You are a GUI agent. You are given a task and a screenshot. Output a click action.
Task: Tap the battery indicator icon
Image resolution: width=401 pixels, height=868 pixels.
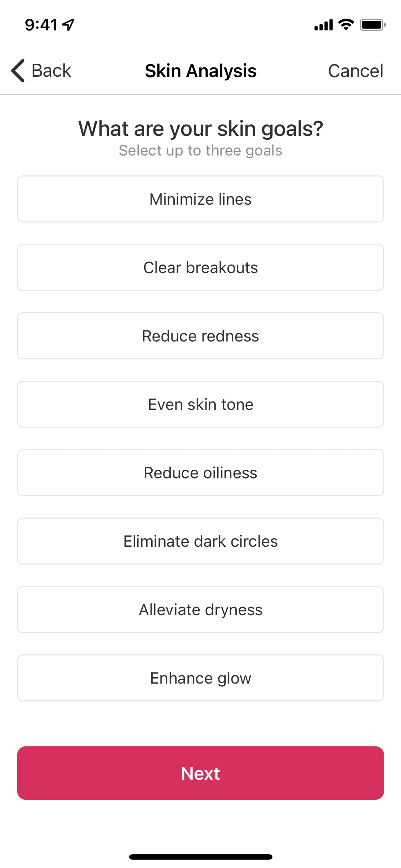372,25
